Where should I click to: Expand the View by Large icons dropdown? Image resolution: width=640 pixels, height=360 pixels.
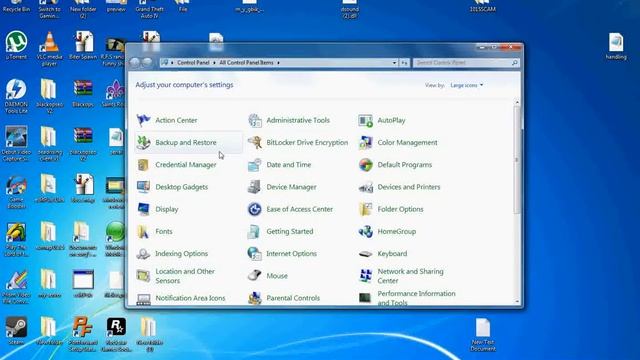point(467,85)
